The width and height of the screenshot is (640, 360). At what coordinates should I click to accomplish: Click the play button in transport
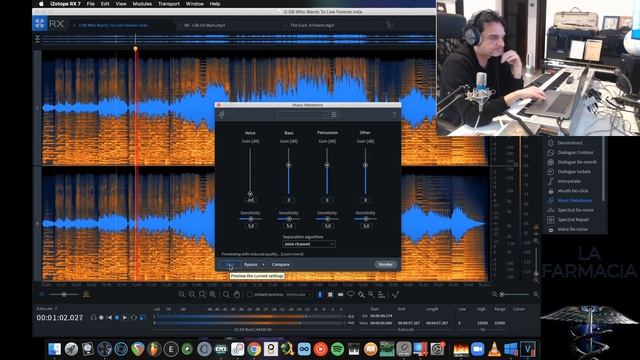click(125, 318)
